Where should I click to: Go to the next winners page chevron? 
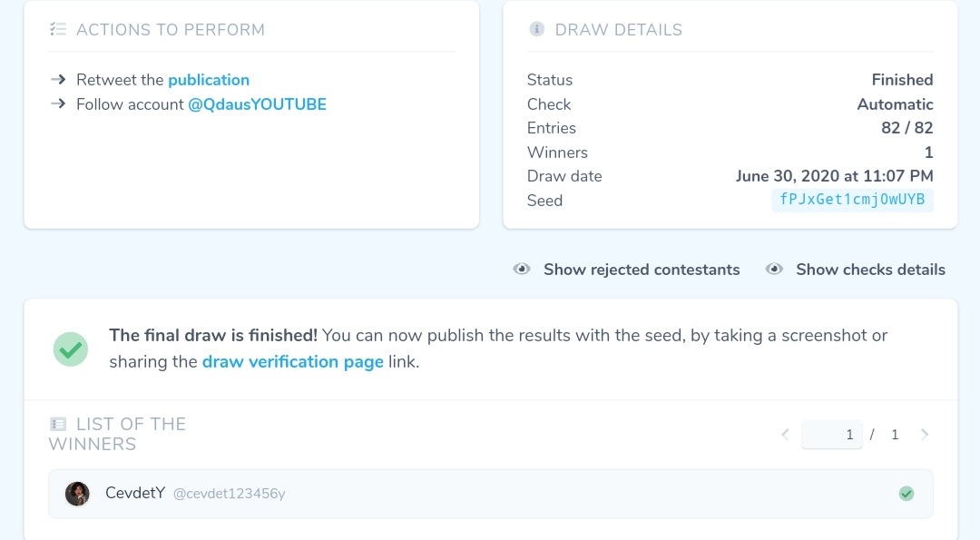(x=925, y=435)
